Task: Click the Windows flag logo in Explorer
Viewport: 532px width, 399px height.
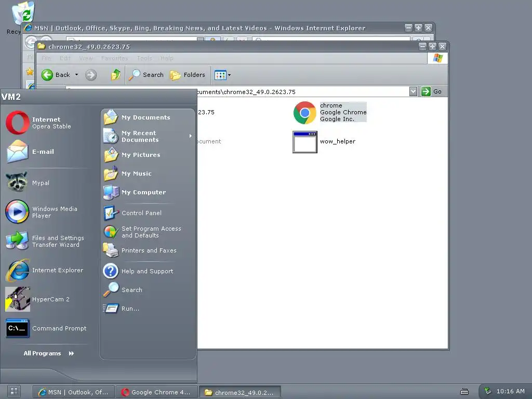Action: (x=437, y=58)
